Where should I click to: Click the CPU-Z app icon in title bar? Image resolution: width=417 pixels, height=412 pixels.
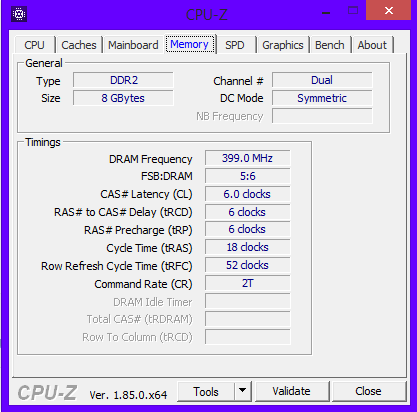click(x=19, y=14)
